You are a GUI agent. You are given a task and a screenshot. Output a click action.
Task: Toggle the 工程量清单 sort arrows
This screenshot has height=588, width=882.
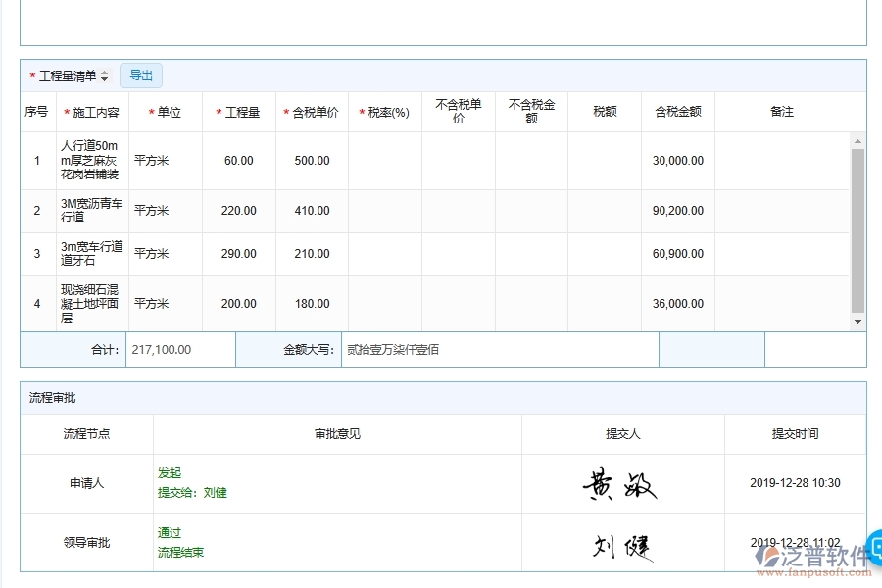tap(105, 74)
